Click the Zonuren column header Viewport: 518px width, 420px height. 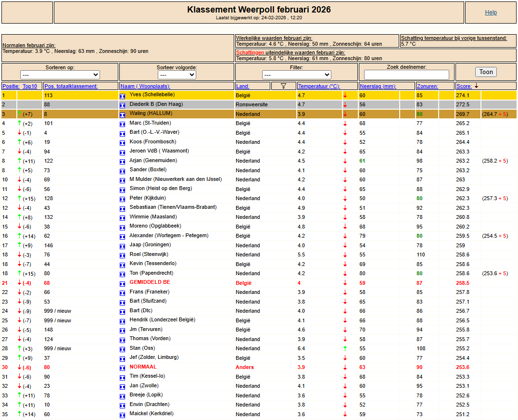pyautogui.click(x=427, y=86)
